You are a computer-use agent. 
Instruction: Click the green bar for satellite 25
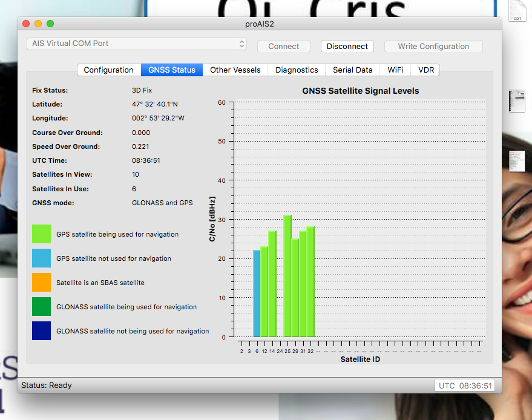point(287,276)
